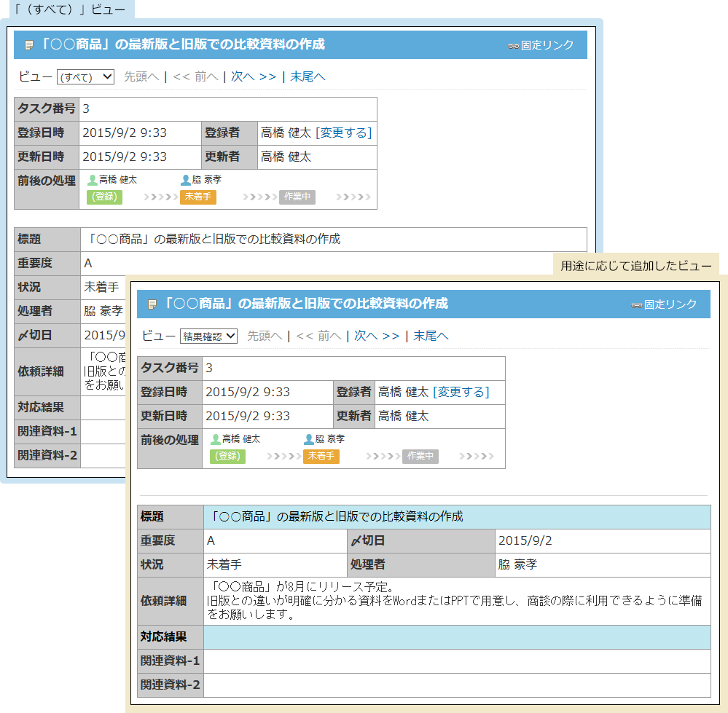Jump to 末尾へ in the front window
Screen dimensions: 728x713
pos(431,336)
